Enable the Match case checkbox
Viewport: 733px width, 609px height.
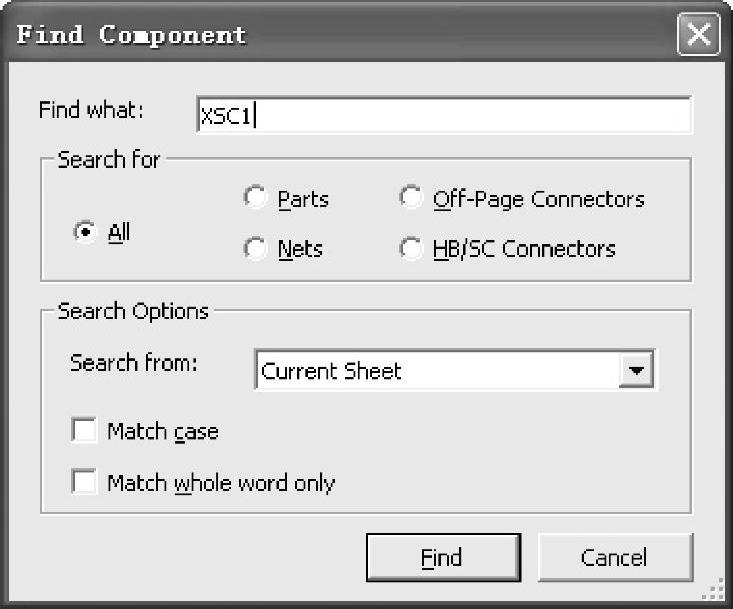coord(85,431)
